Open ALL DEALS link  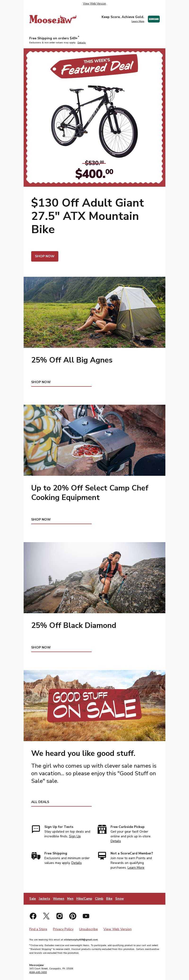(x=40, y=802)
